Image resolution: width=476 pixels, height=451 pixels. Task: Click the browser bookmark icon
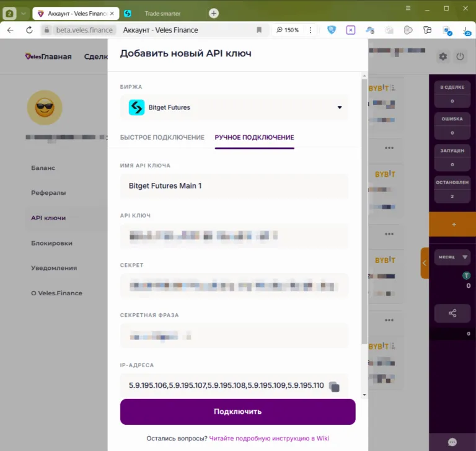coord(259,30)
